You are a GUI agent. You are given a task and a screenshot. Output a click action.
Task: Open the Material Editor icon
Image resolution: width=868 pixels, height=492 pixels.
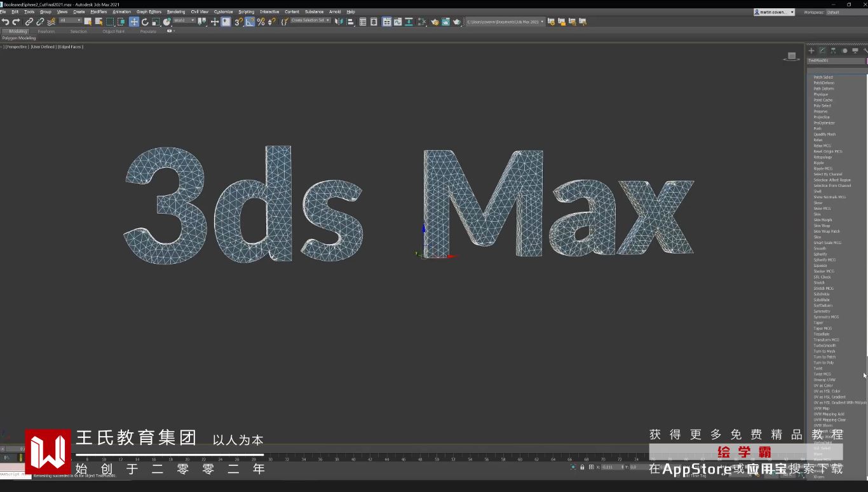point(422,22)
